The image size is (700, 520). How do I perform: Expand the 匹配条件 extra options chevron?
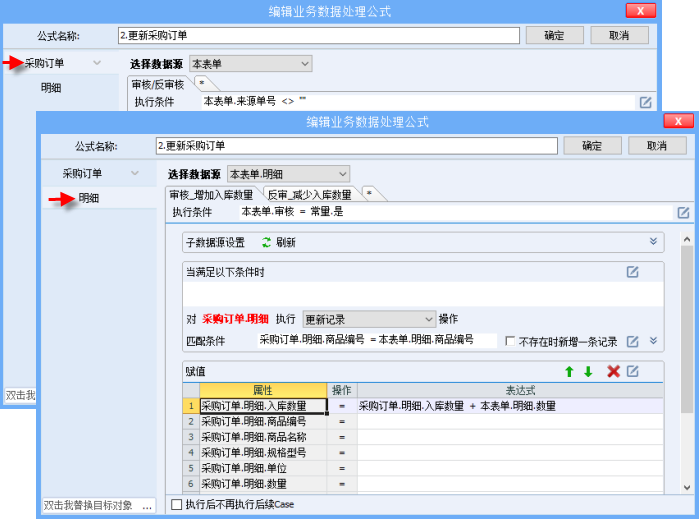pos(653,341)
